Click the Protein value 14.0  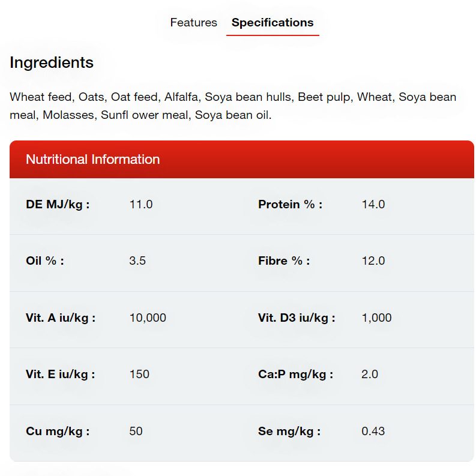pos(373,204)
